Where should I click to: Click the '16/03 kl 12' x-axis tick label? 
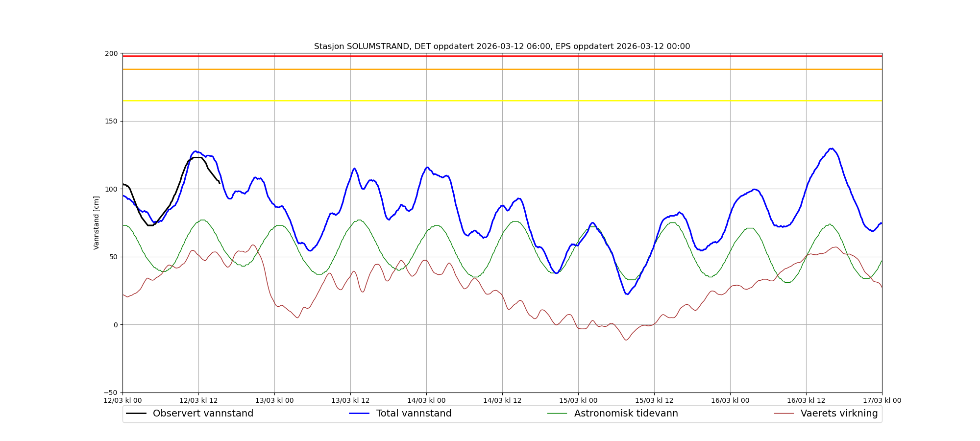806,401
